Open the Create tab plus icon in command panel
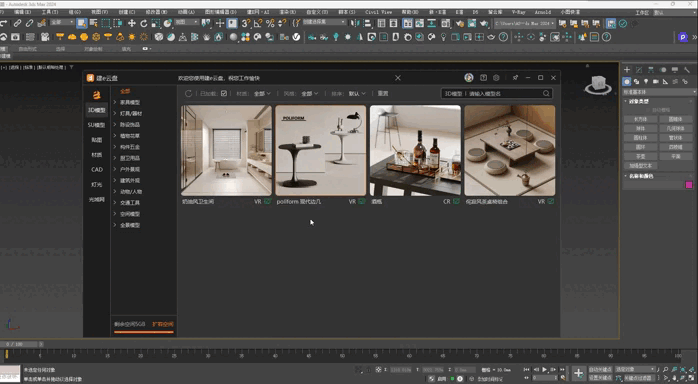This screenshot has height=384, width=698. 627,70
